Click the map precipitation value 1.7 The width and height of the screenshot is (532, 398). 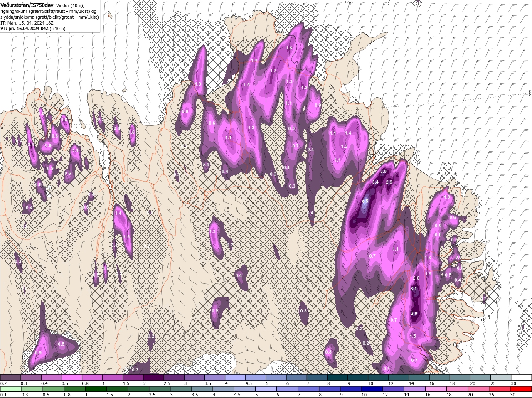(x=273, y=71)
